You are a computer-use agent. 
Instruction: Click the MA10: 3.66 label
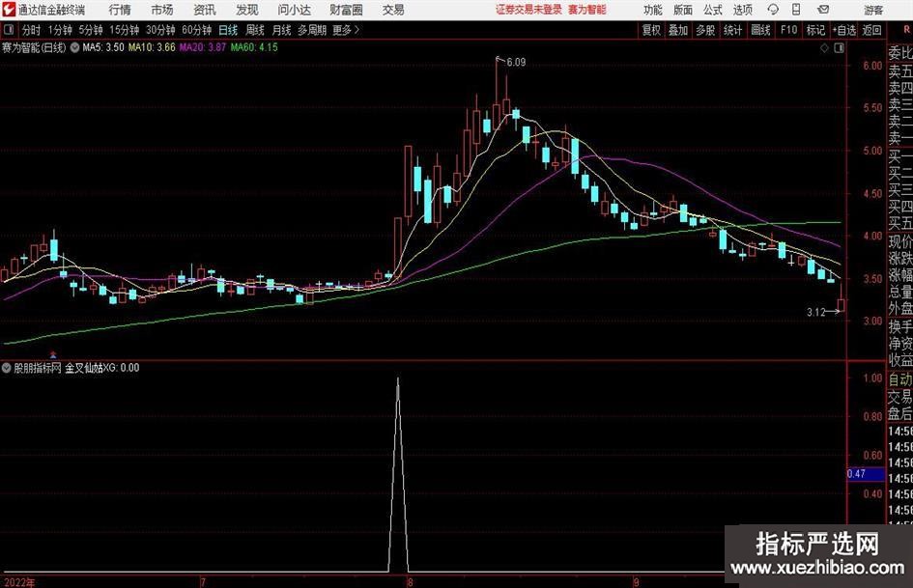point(152,47)
